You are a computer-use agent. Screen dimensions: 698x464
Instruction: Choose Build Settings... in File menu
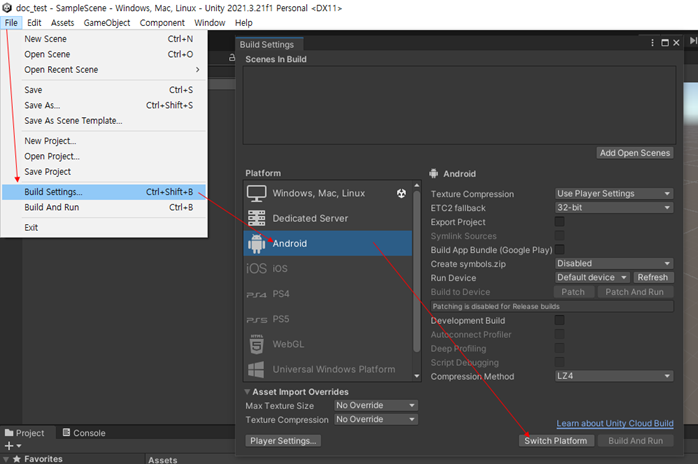pos(104,192)
